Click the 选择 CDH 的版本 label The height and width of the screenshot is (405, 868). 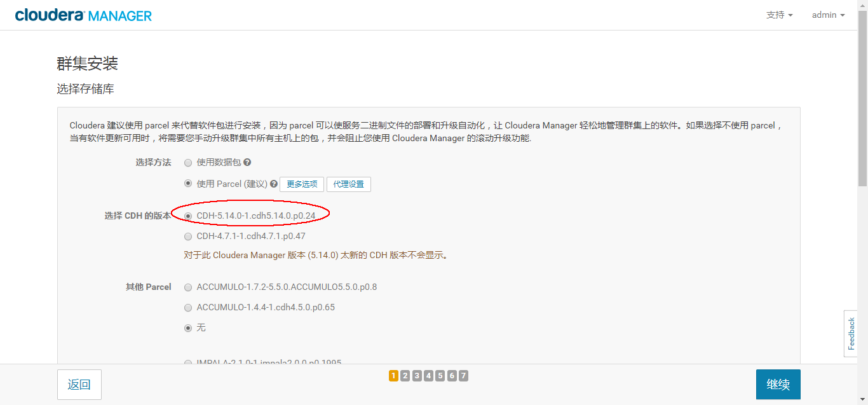click(138, 216)
